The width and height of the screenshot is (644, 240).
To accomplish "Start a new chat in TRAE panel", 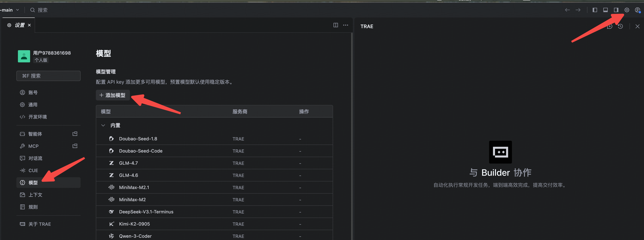I will (610, 26).
